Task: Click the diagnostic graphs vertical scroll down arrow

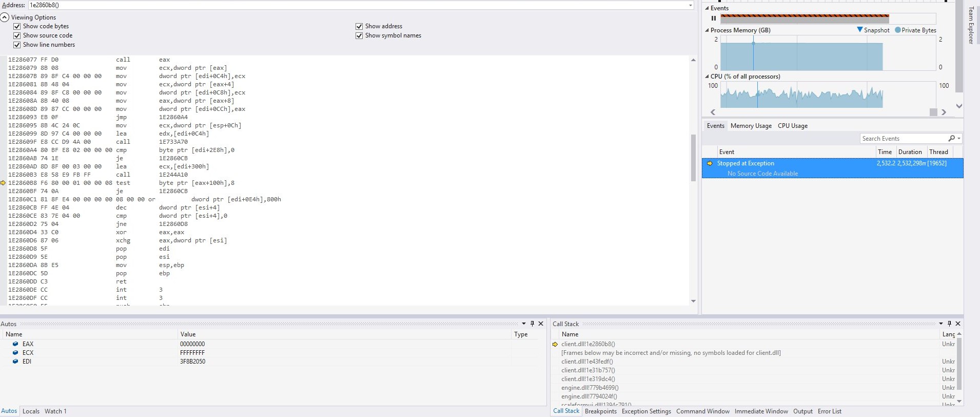Action: point(959,106)
